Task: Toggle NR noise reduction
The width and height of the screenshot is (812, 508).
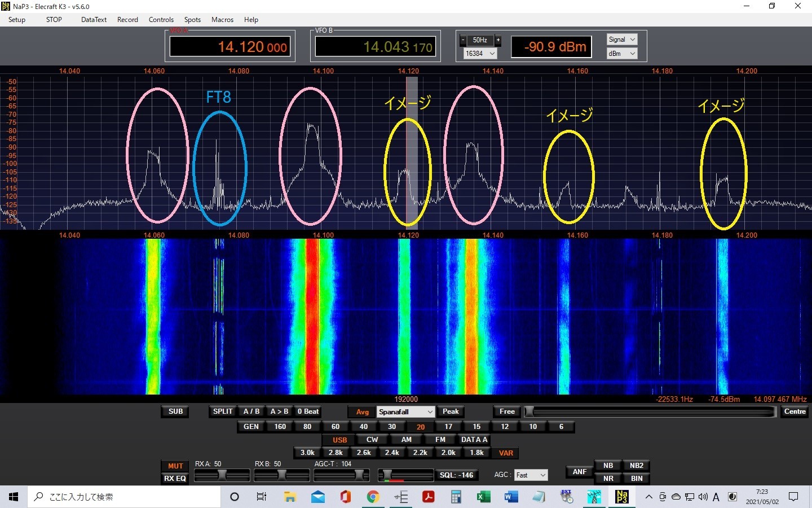Action: 608,478
